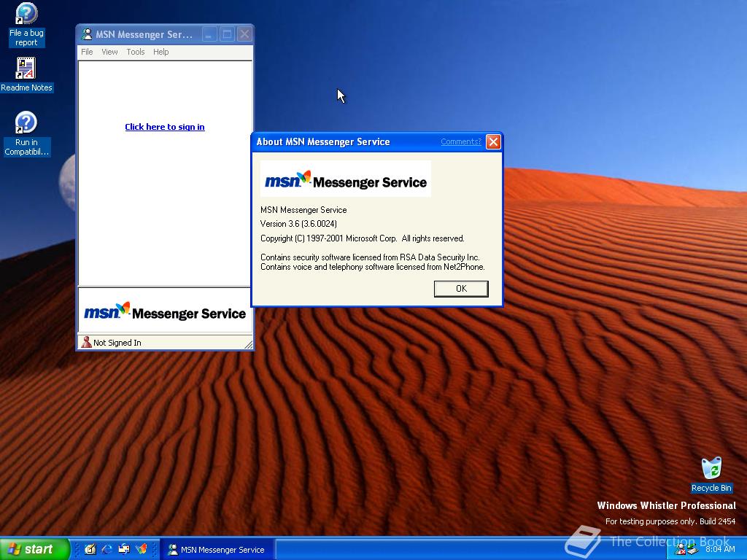The height and width of the screenshot is (560, 747).
Task: Open the View menu in MSN Messenger
Action: click(x=109, y=52)
